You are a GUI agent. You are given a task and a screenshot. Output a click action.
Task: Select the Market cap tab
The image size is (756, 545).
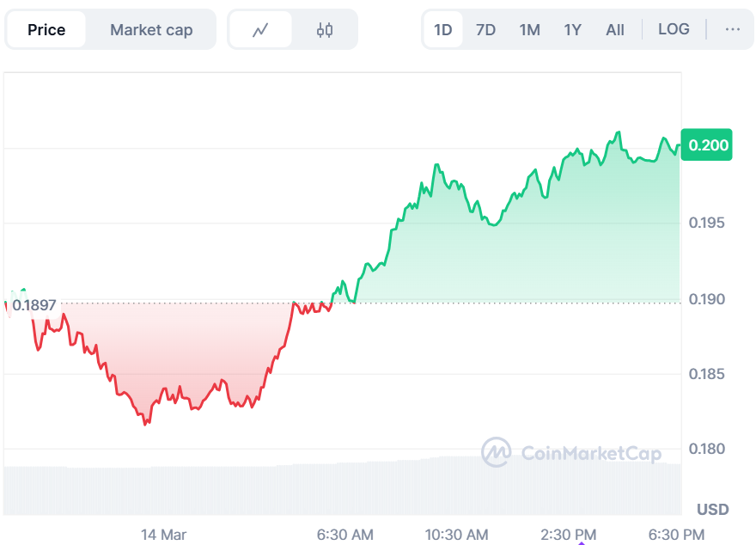151,30
